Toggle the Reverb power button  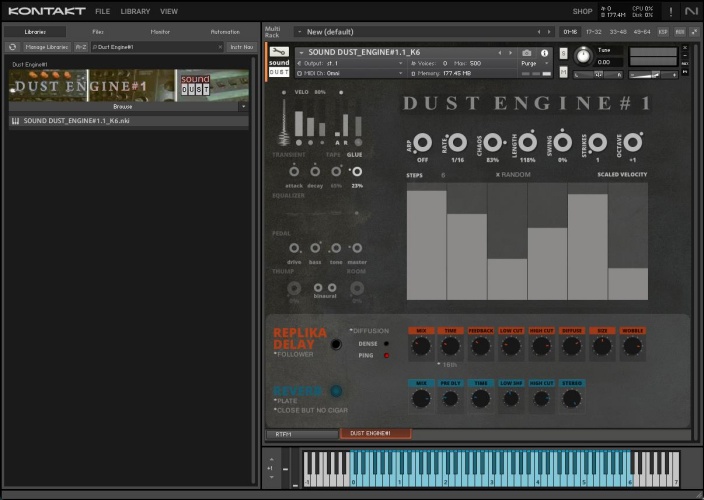[336, 391]
